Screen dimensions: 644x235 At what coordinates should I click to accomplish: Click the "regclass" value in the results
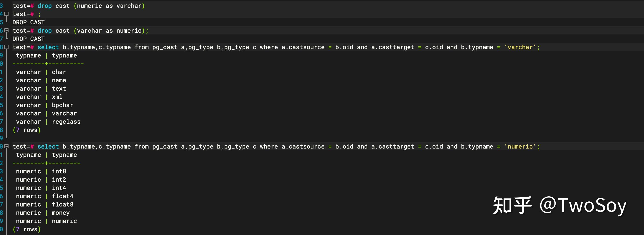click(66, 122)
